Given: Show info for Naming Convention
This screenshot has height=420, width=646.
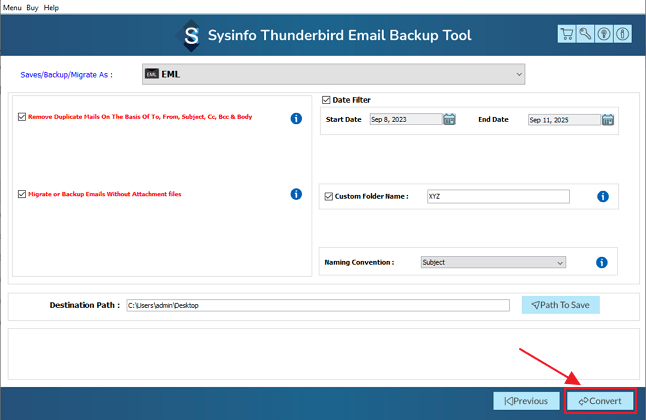Looking at the screenshot, I should 602,262.
